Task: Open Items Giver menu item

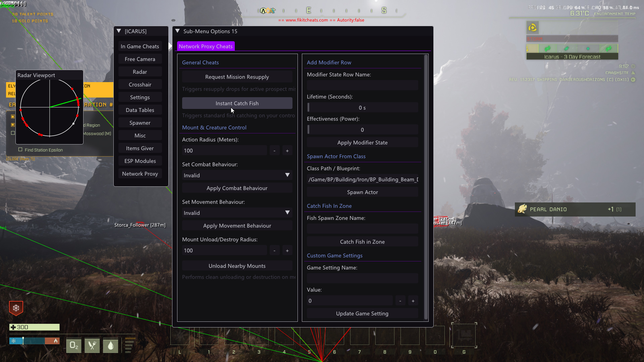Action: point(140,148)
